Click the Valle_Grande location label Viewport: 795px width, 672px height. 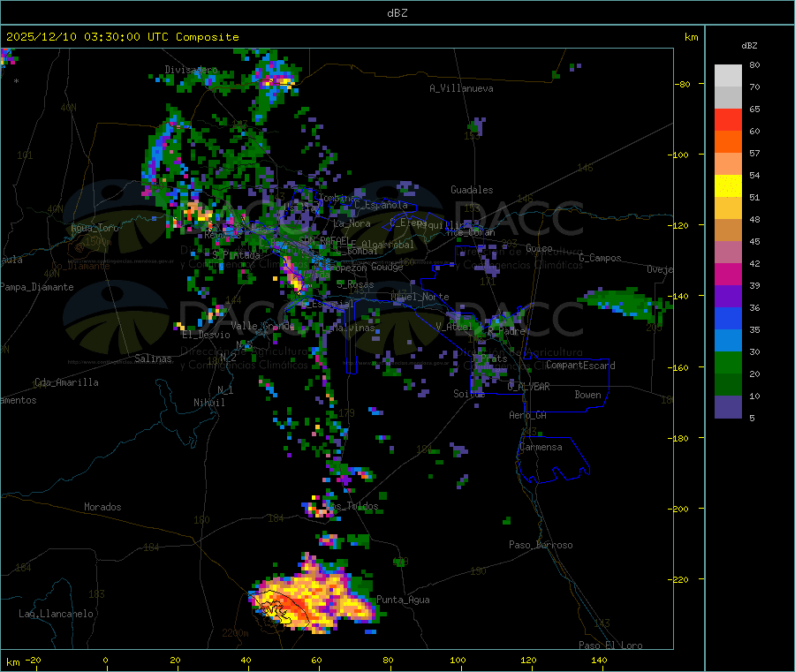pyautogui.click(x=262, y=326)
